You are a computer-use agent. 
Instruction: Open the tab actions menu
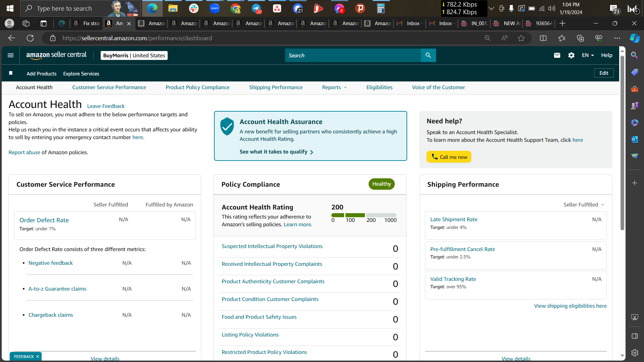coord(43,23)
